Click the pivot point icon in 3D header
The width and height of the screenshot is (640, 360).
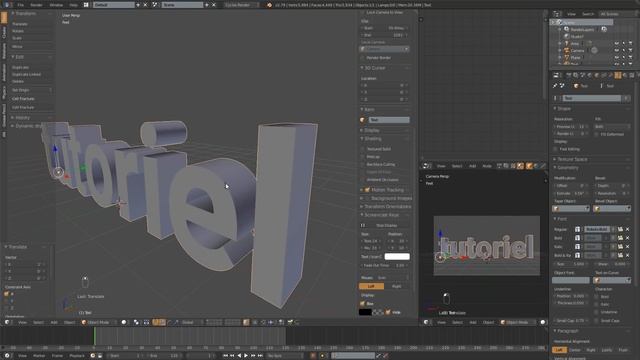point(136,322)
